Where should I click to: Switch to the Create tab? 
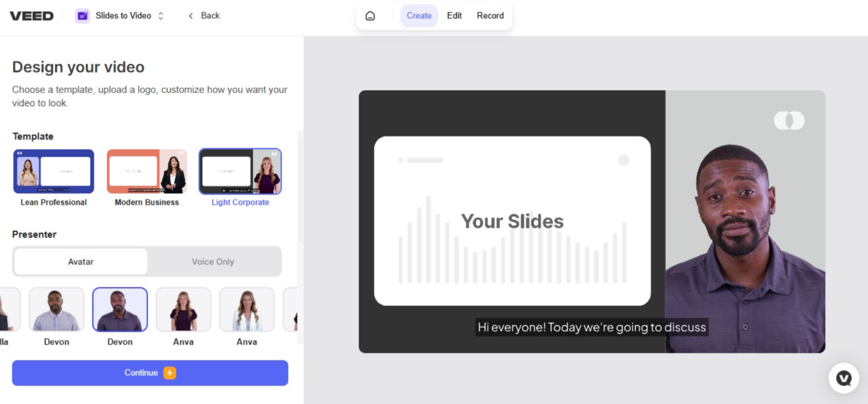(419, 16)
